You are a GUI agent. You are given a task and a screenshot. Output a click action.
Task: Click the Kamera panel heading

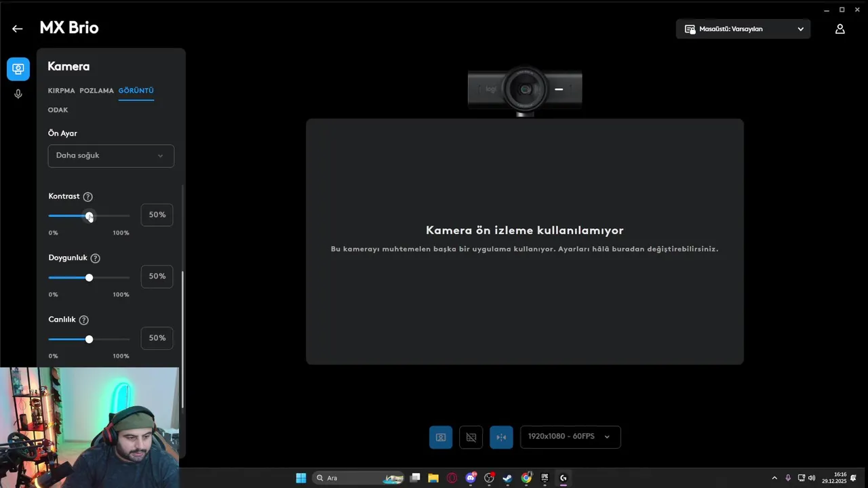click(68, 66)
